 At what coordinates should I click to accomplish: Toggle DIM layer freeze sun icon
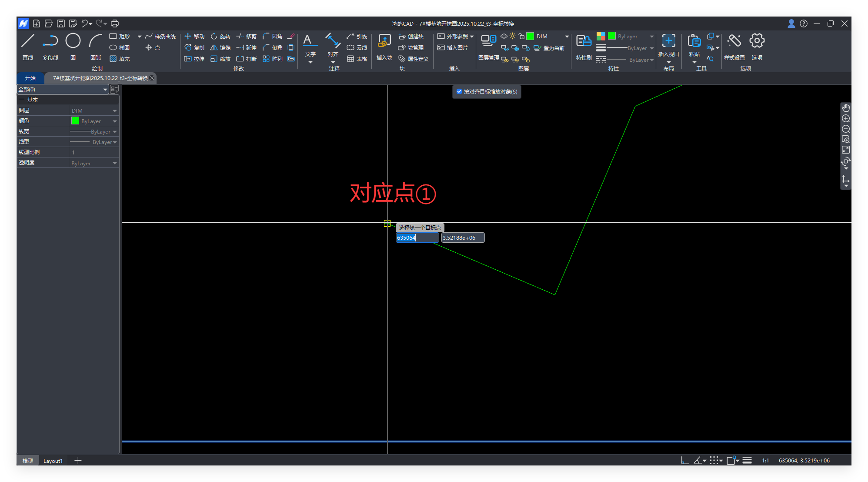(x=512, y=36)
